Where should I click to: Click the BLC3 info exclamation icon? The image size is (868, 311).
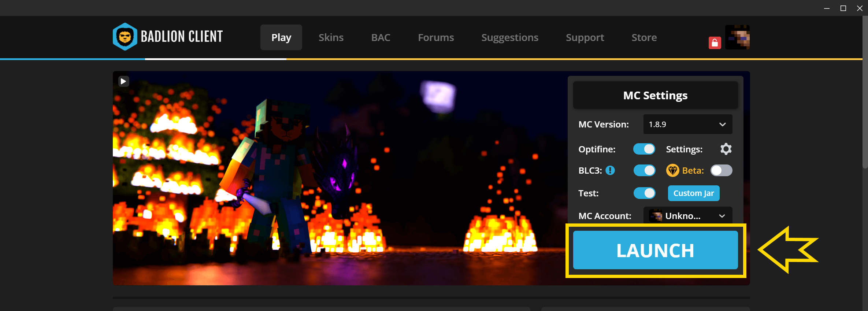(x=610, y=170)
